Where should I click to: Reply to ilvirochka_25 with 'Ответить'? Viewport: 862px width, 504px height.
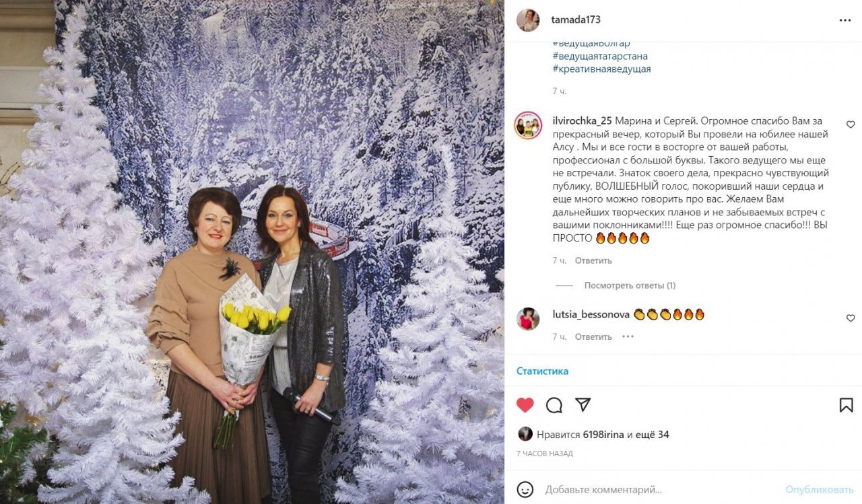593,260
